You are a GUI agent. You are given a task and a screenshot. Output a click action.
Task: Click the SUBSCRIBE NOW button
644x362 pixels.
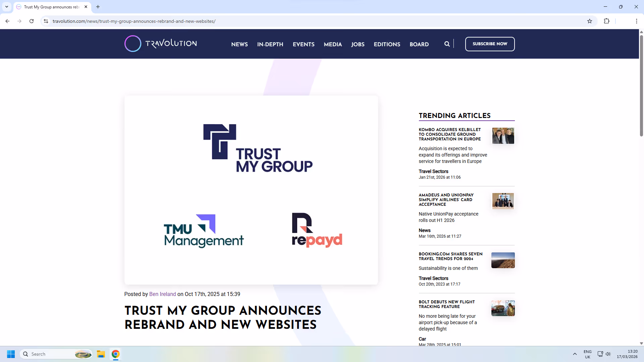tap(490, 44)
